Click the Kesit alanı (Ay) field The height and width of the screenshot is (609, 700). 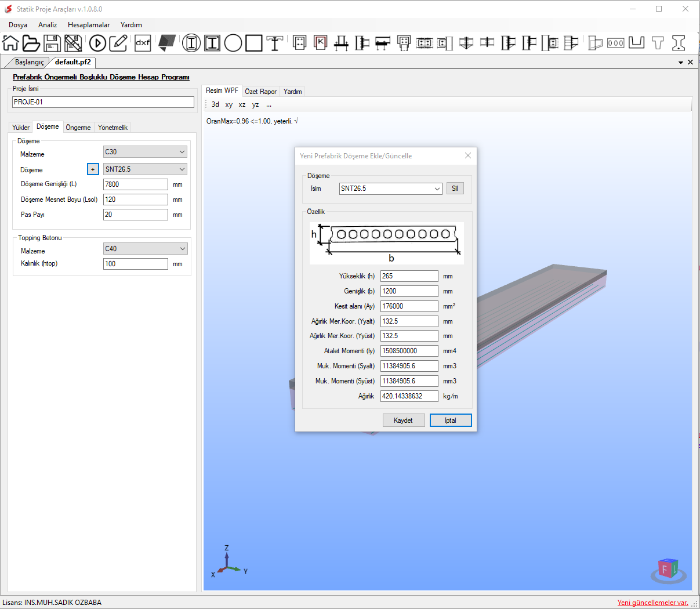[409, 306]
